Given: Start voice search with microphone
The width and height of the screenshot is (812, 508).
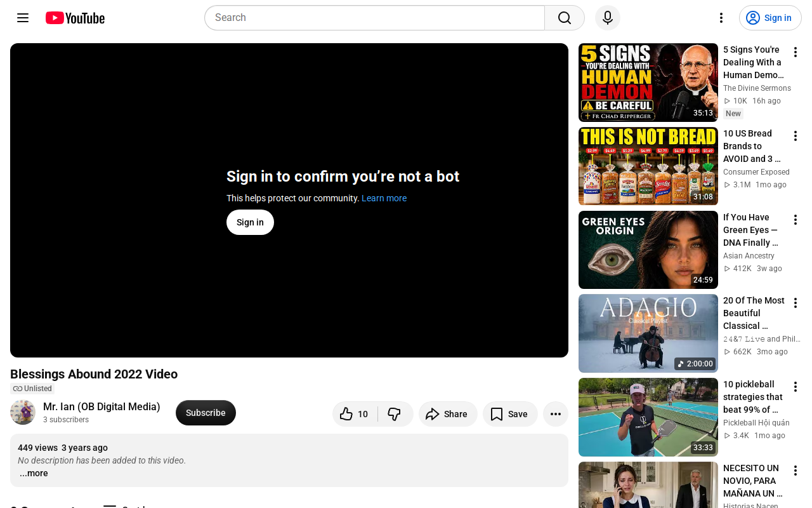Looking at the screenshot, I should pos(608,18).
